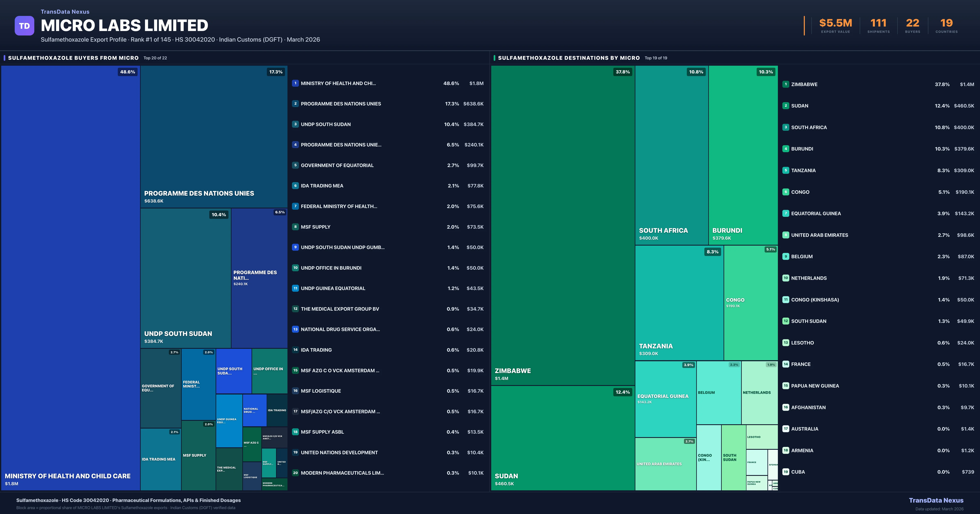Click the numbered badge next to MSF SUPPLY

tap(295, 227)
